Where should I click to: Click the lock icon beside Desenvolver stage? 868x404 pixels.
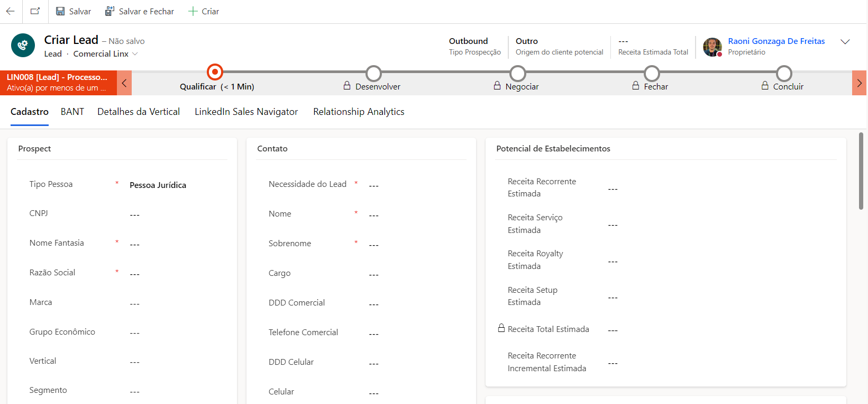point(347,86)
